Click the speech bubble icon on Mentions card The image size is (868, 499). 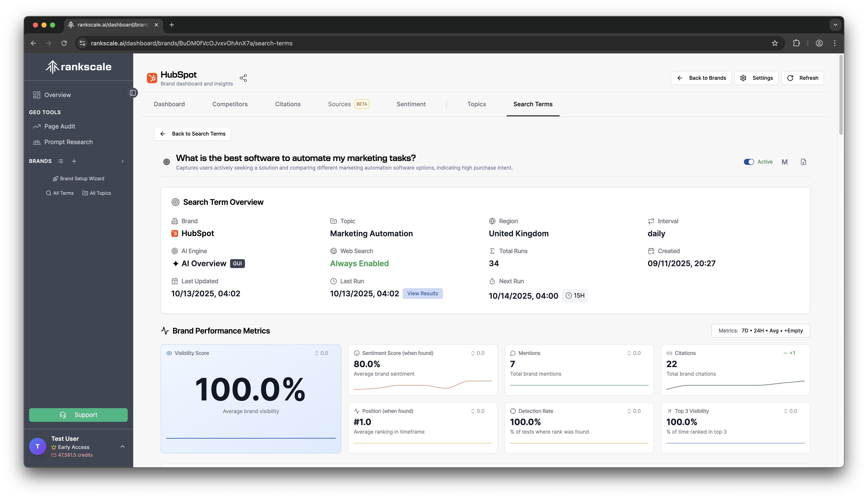(513, 353)
